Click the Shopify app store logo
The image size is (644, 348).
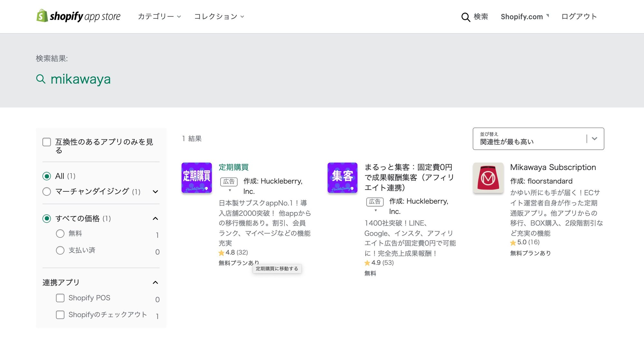coord(78,16)
